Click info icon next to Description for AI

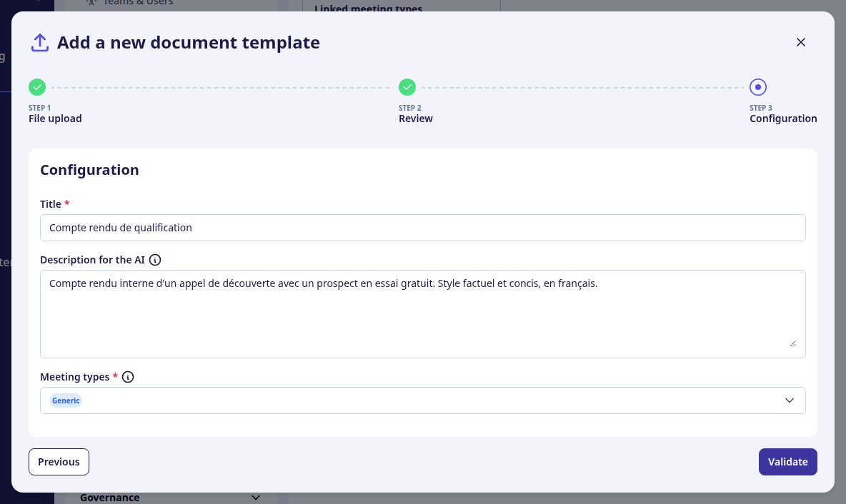155,260
